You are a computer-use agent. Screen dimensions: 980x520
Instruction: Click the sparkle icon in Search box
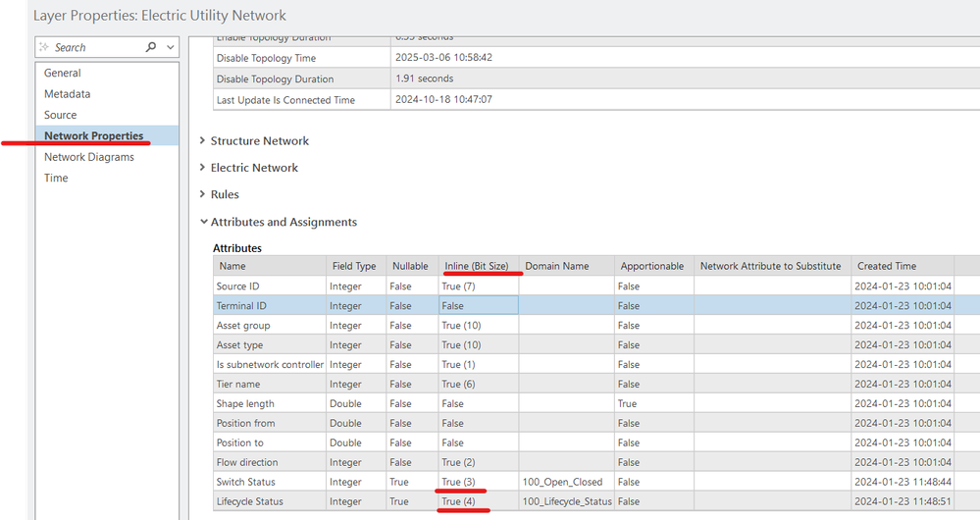pos(44,47)
